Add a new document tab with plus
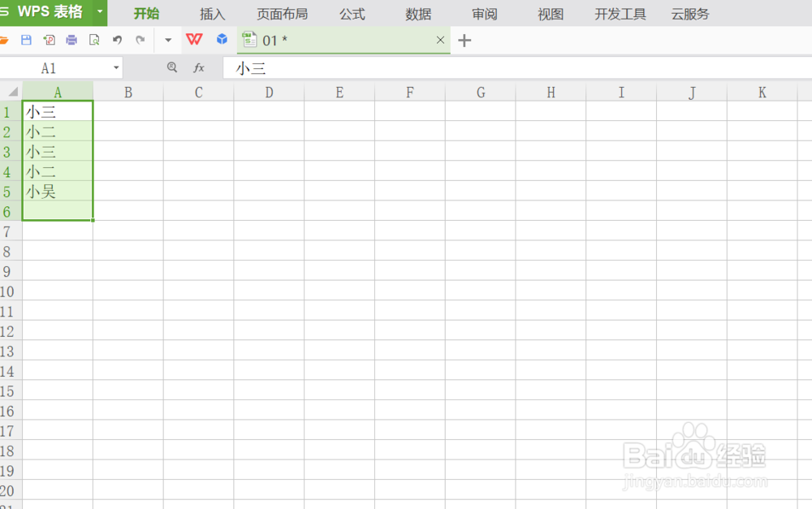The image size is (812, 509). 464,41
